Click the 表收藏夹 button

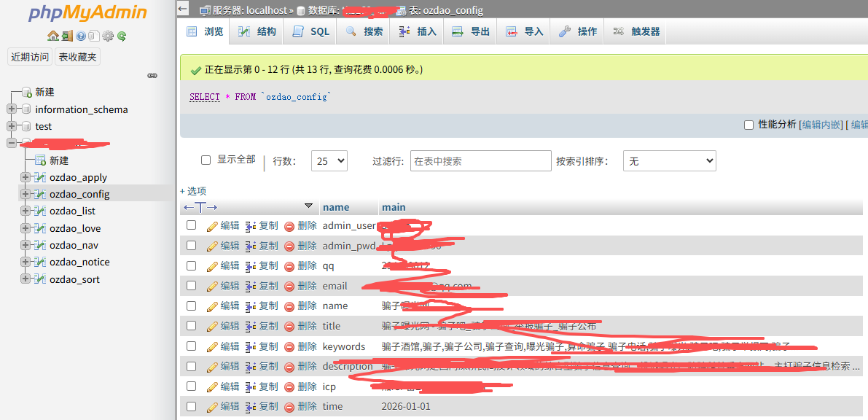click(77, 57)
